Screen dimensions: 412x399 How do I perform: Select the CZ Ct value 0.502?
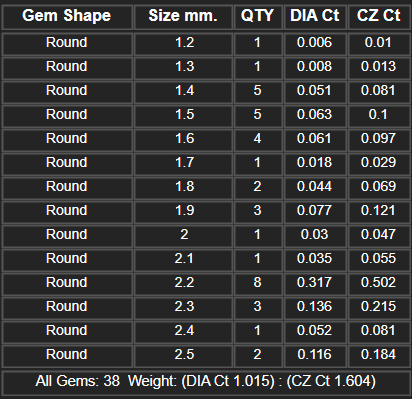pos(379,283)
